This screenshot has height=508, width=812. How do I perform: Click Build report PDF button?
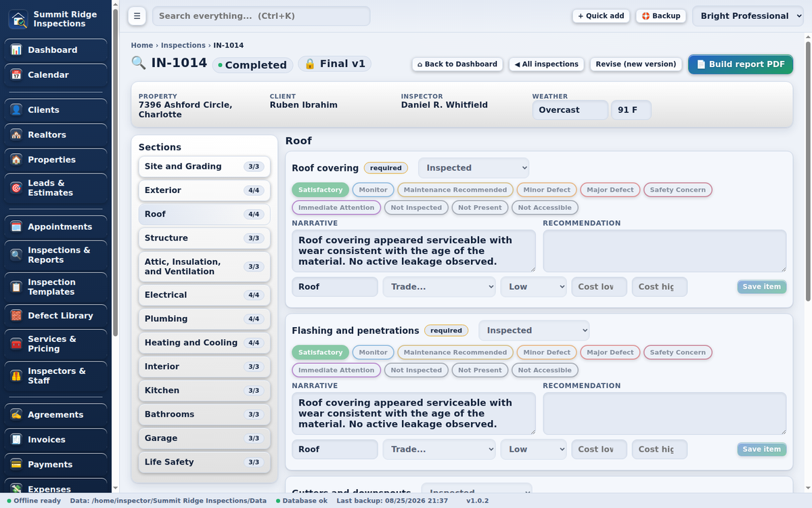coord(740,64)
